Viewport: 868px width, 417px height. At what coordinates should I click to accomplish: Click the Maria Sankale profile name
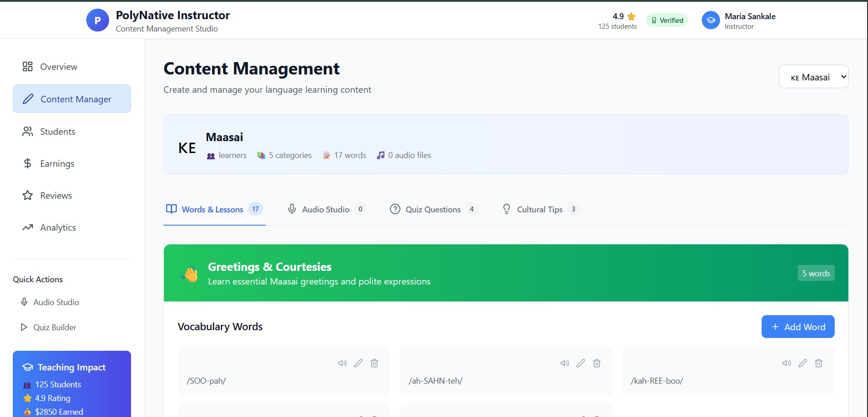click(x=750, y=16)
